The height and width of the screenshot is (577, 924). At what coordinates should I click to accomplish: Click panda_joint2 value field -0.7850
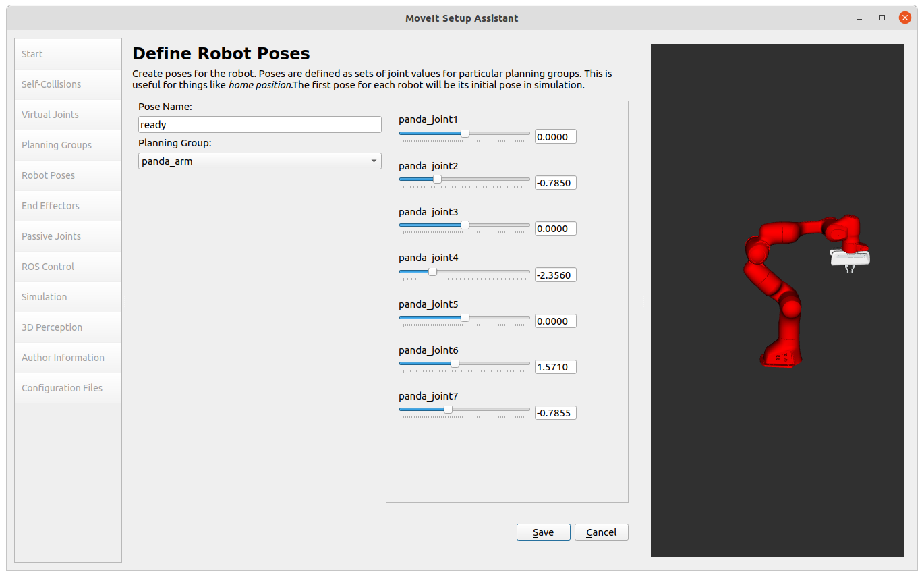556,183
